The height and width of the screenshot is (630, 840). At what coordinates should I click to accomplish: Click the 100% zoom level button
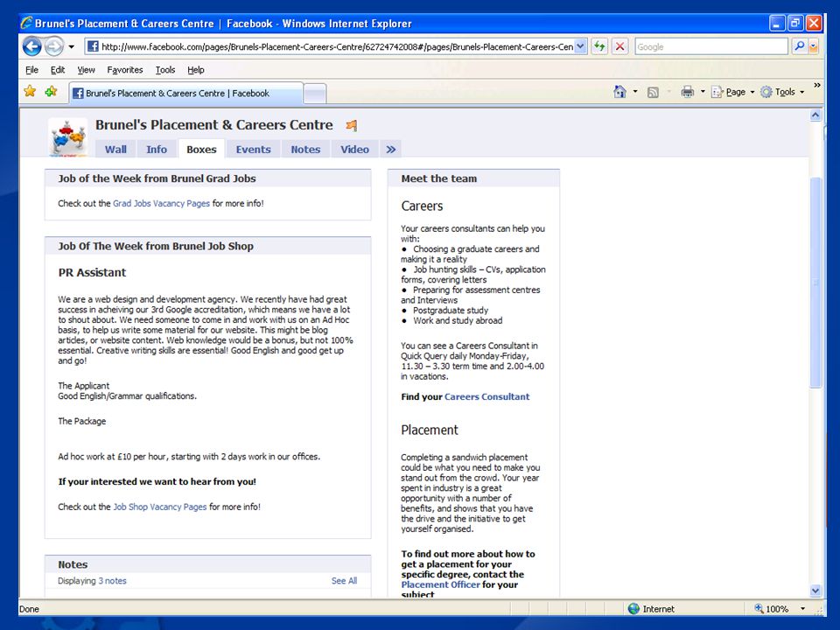click(x=771, y=609)
